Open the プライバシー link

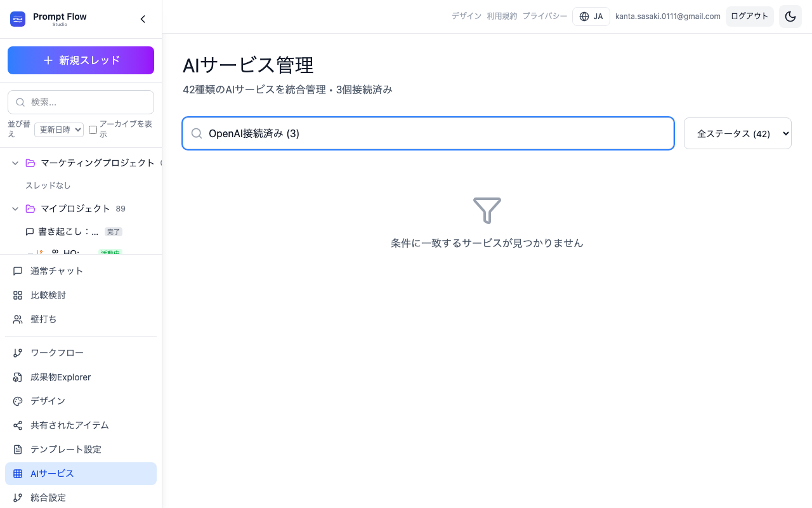(x=545, y=17)
